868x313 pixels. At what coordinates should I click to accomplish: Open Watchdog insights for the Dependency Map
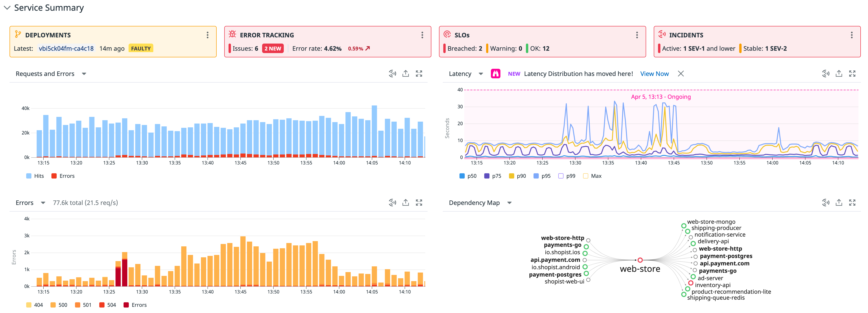pyautogui.click(x=826, y=203)
